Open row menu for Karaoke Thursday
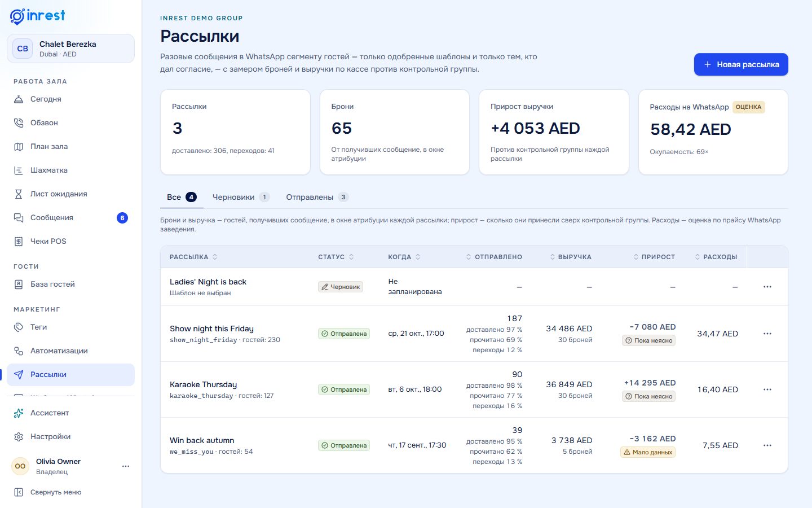Screen dimensions: 812x508 tap(767, 389)
